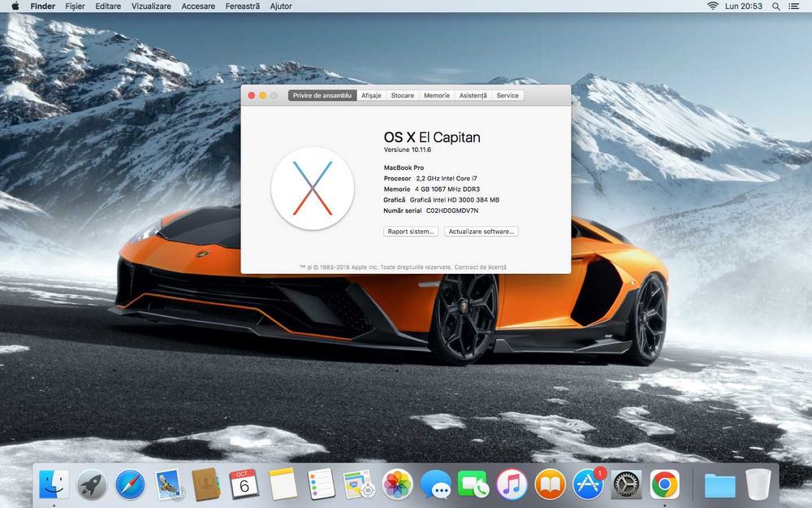Click the Lun 20:53 clock
This screenshot has height=508, width=812.
coord(744,7)
